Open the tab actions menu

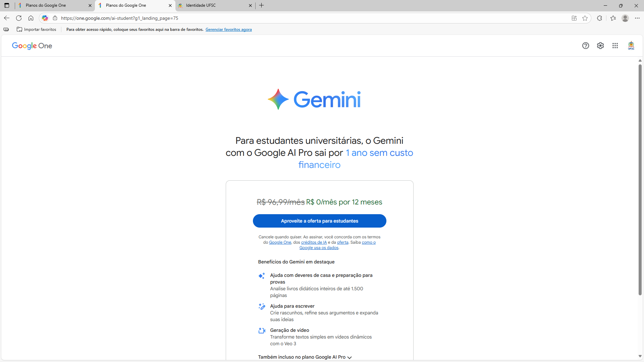[x=7, y=5]
